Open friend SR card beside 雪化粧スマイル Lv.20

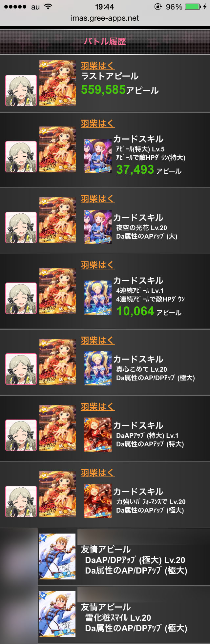57,614
